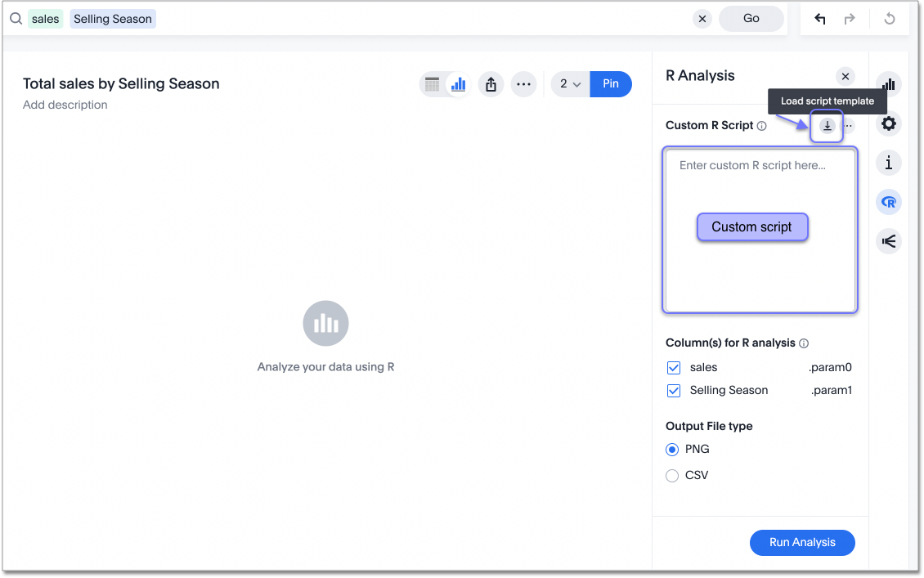Screen dimensions: 924x578
Task: Click the Go button in the search bar
Action: (751, 18)
